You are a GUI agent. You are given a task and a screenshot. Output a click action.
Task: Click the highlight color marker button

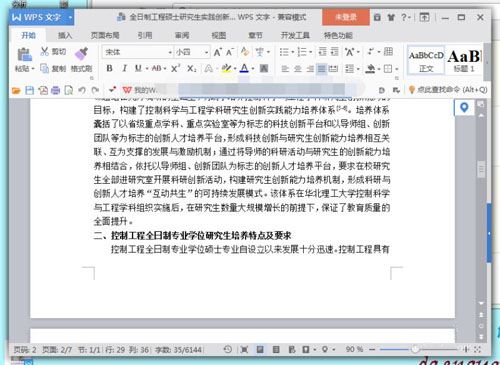226,69
